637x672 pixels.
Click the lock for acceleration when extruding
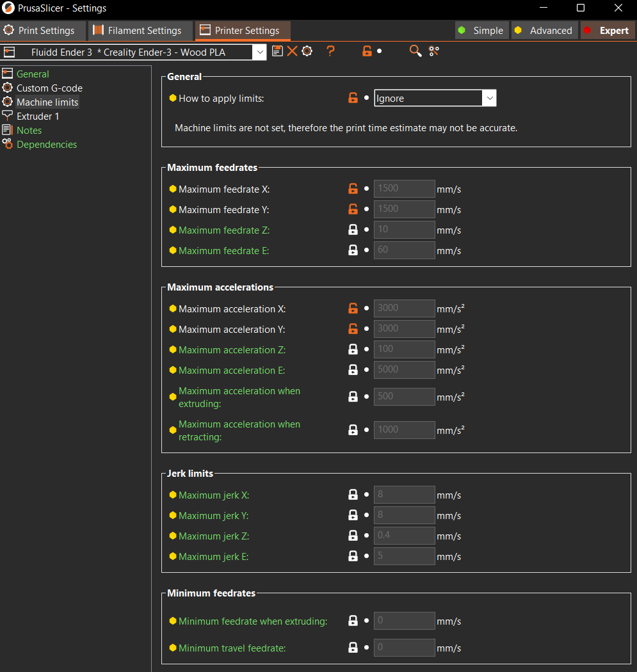353,397
